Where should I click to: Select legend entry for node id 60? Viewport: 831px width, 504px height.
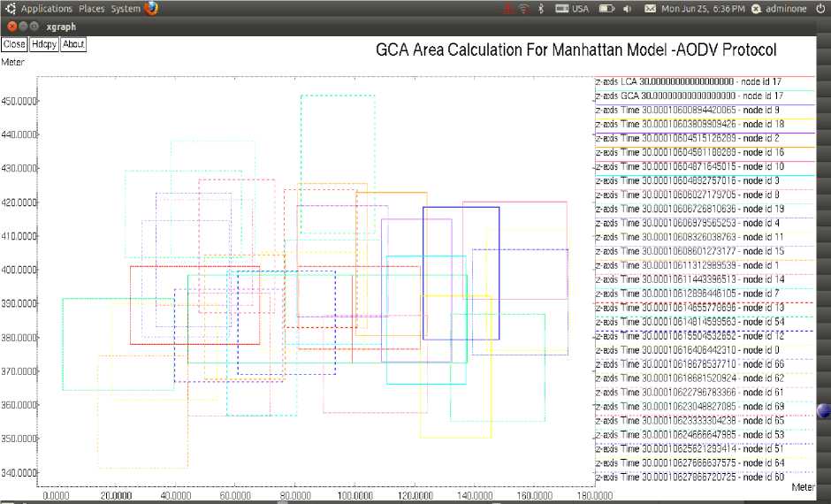point(690,477)
